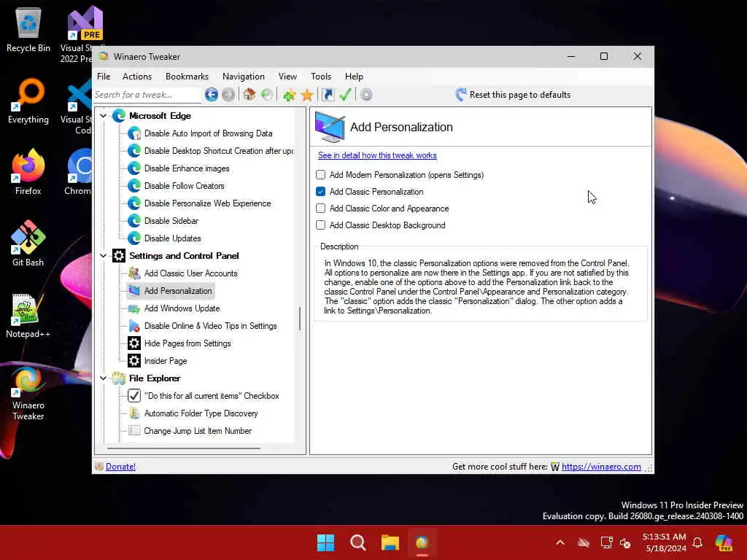Uncheck Add Classic Personalization checkbox
This screenshot has width=747, height=560.
(x=321, y=192)
